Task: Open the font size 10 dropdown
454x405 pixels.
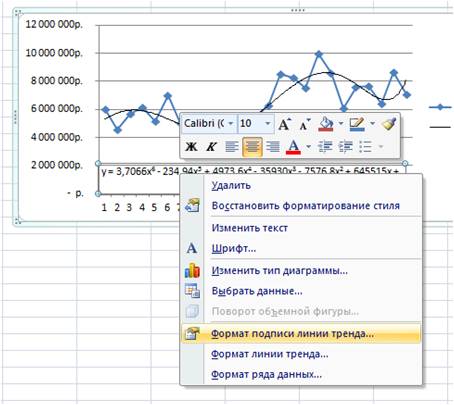Action: [x=267, y=124]
